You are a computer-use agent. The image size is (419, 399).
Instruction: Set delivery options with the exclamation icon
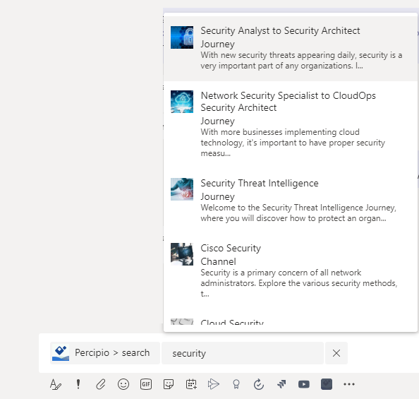[78, 384]
